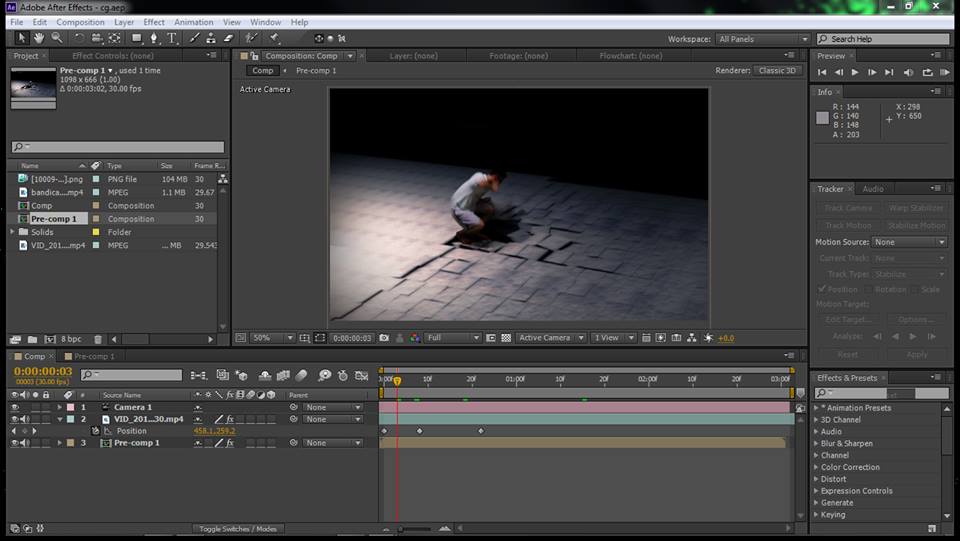Enable motion blur for timeline layers
This screenshot has height=541, width=960.
click(301, 375)
